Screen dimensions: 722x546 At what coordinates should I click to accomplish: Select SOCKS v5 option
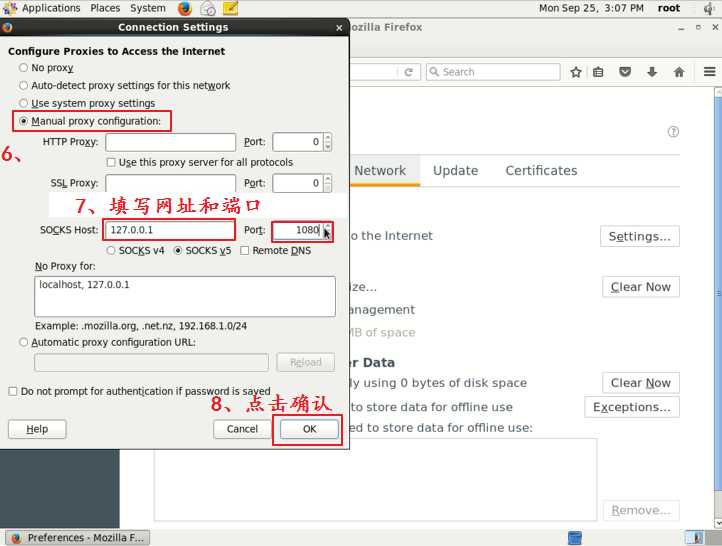[178, 250]
